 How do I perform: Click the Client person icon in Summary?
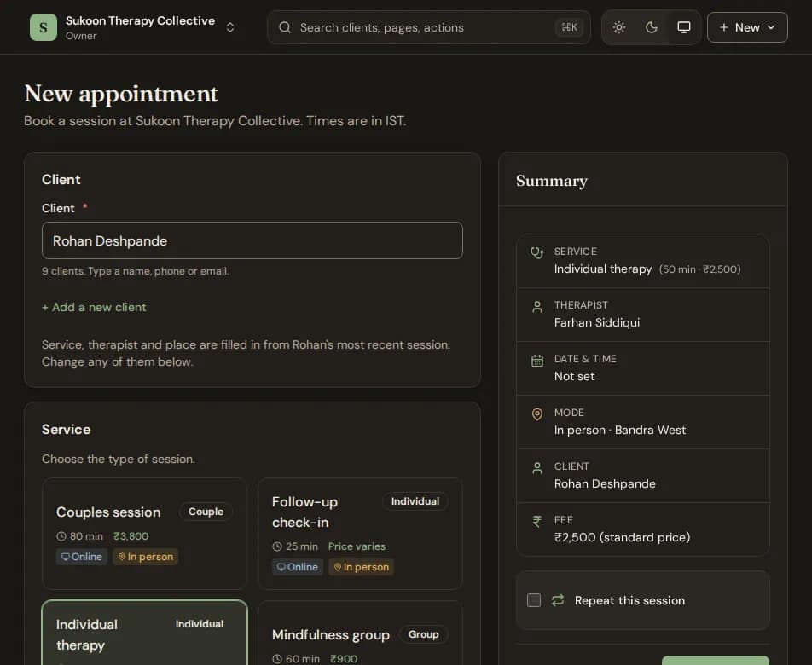coord(537,468)
